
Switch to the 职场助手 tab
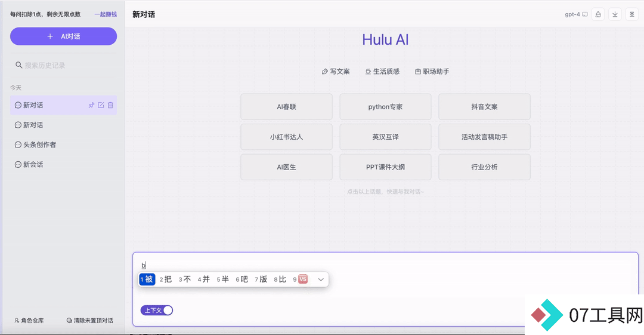pos(432,72)
